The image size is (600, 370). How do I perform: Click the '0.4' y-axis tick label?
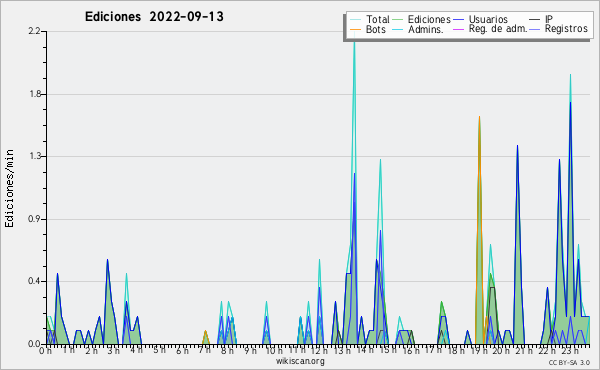coord(34,282)
